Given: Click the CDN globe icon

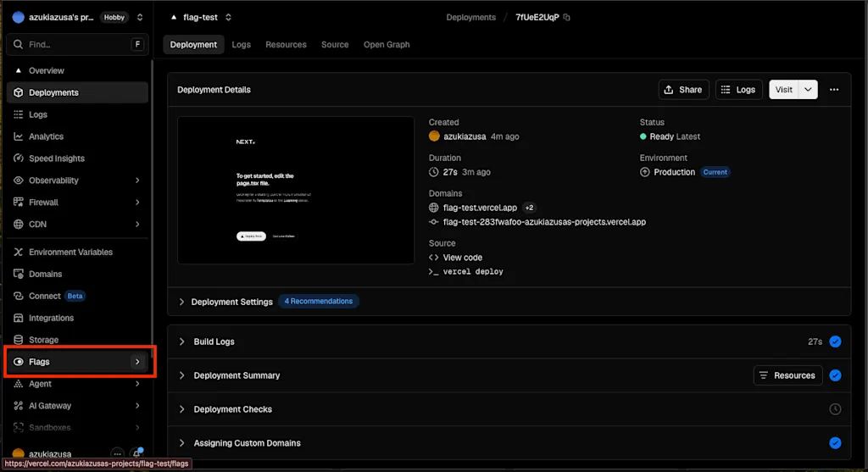Looking at the screenshot, I should tap(19, 224).
